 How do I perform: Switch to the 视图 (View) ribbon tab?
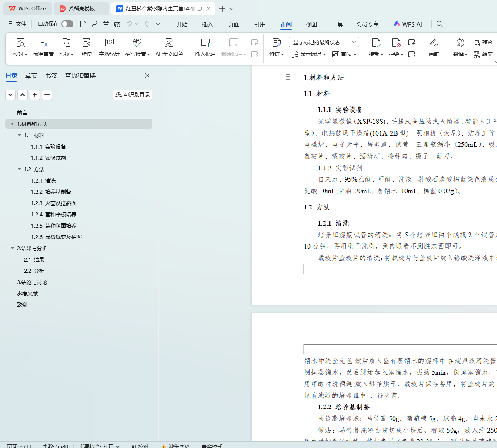(311, 24)
